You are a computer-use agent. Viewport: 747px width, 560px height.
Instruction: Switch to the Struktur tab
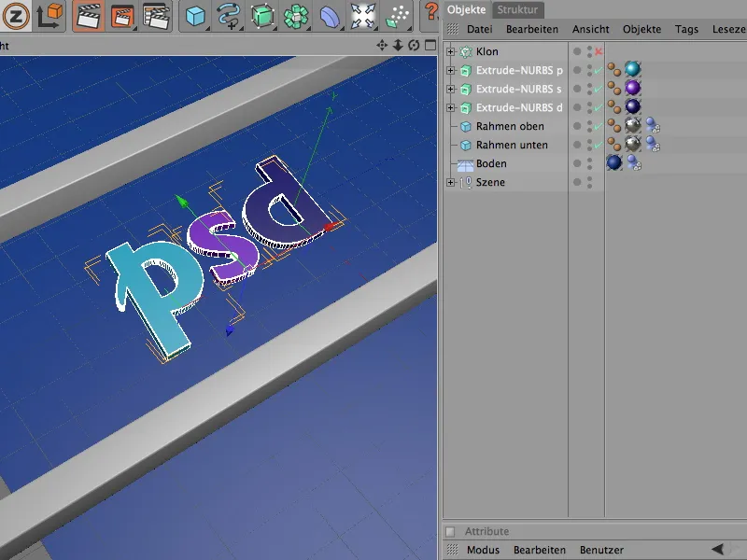click(518, 9)
